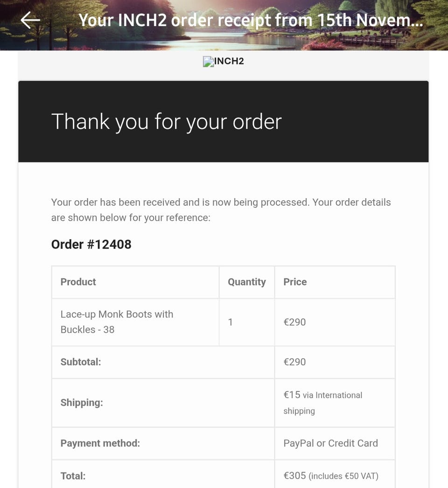The image size is (448, 488).
Task: Click the subtotal amount €290
Action: (294, 362)
